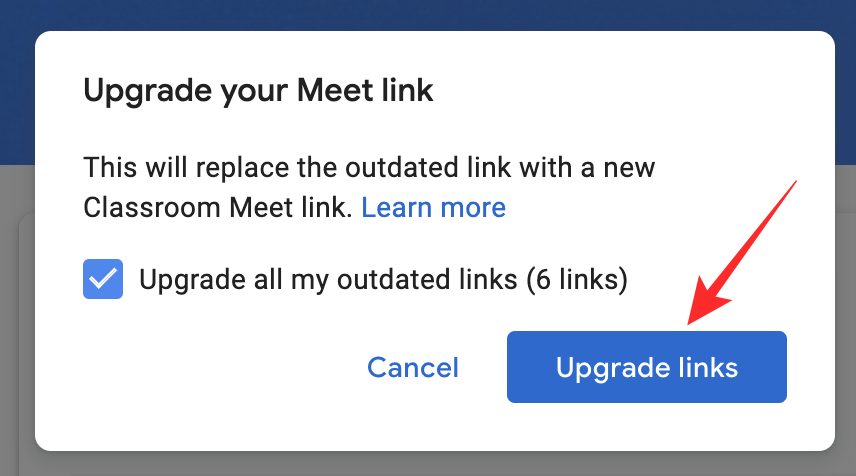The width and height of the screenshot is (856, 476).
Task: Confirm the Meet link upgrade
Action: pos(646,367)
